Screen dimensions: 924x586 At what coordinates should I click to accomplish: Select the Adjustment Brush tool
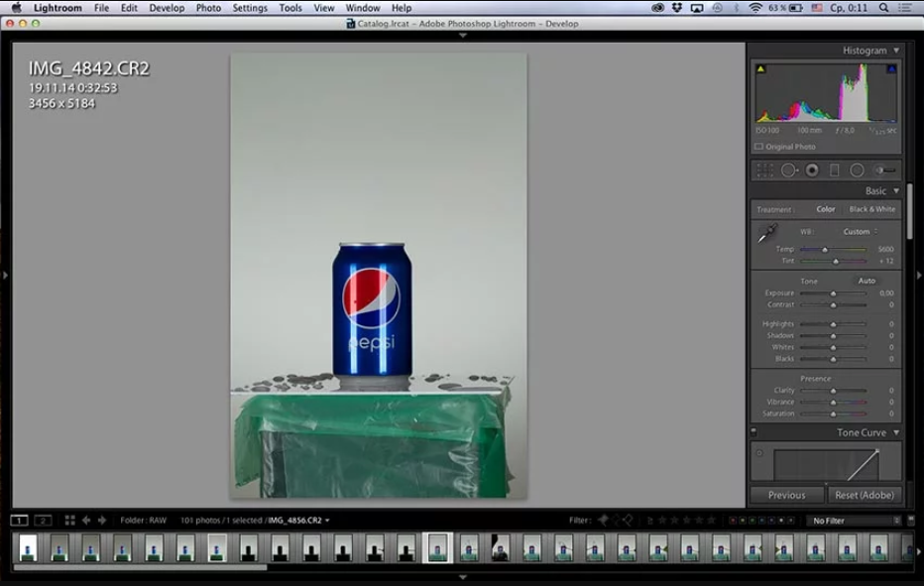click(x=884, y=171)
